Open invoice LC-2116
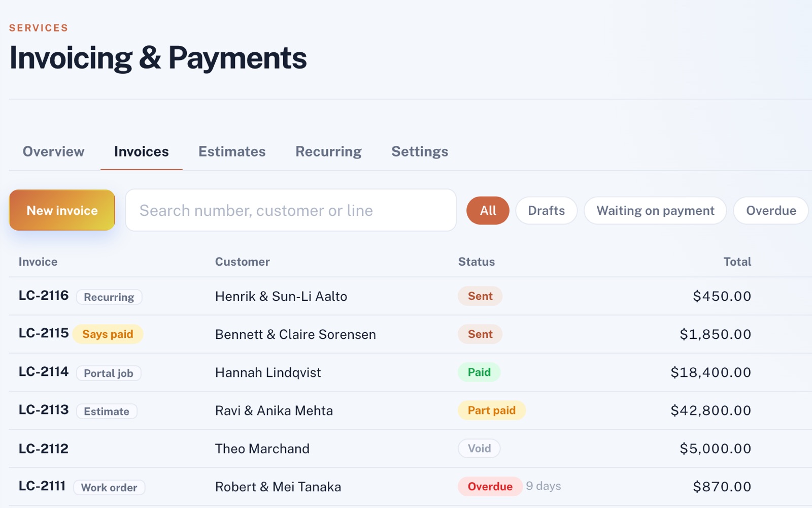Screen dimensions: 812x508 pyautogui.click(x=44, y=296)
